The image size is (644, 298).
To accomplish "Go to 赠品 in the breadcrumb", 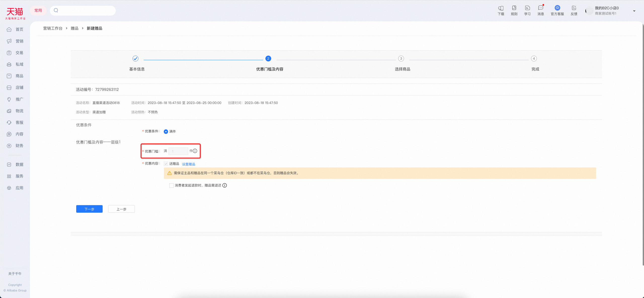I will [75, 28].
